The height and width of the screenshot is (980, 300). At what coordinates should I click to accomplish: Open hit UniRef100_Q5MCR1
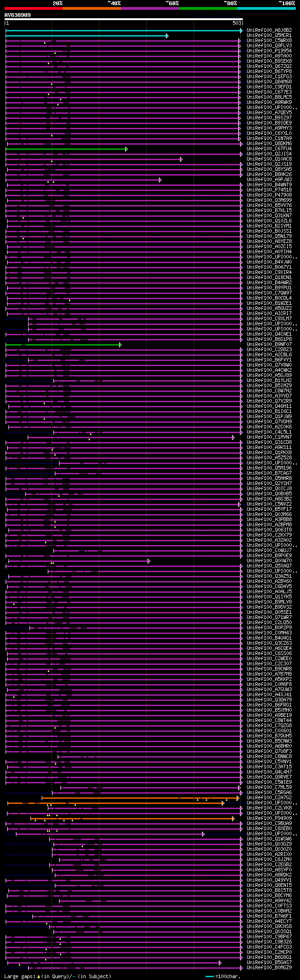coord(269,36)
